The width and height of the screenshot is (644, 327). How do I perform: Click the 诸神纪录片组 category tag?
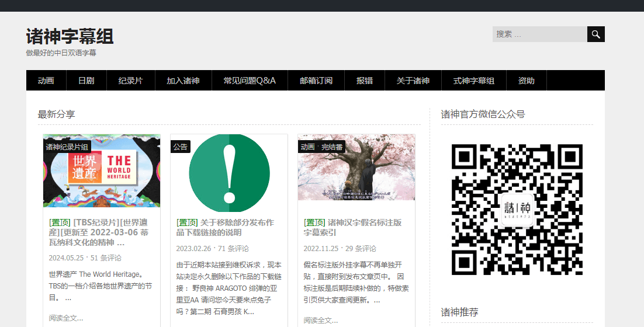point(67,147)
